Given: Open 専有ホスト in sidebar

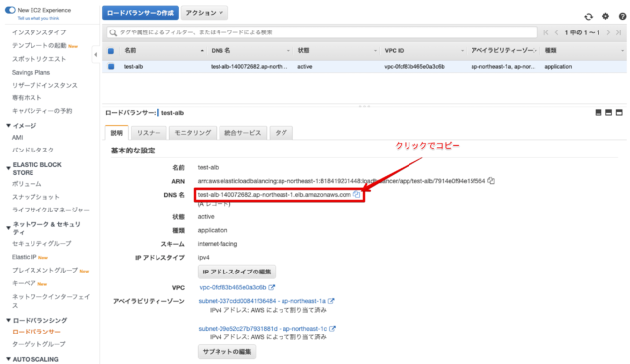Looking at the screenshot, I should 27,98.
